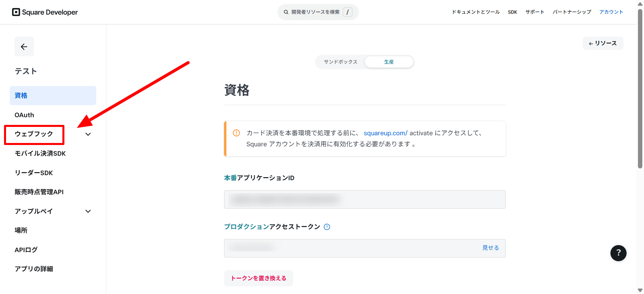Select 場所 in the sidebar
The width and height of the screenshot is (644, 294).
[21, 230]
